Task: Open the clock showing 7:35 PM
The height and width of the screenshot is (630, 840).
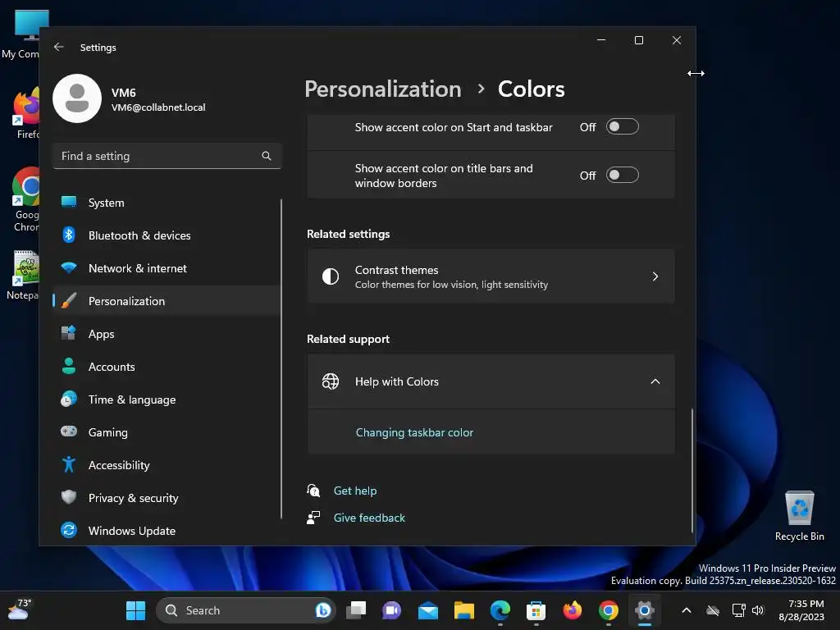Action: (802, 610)
